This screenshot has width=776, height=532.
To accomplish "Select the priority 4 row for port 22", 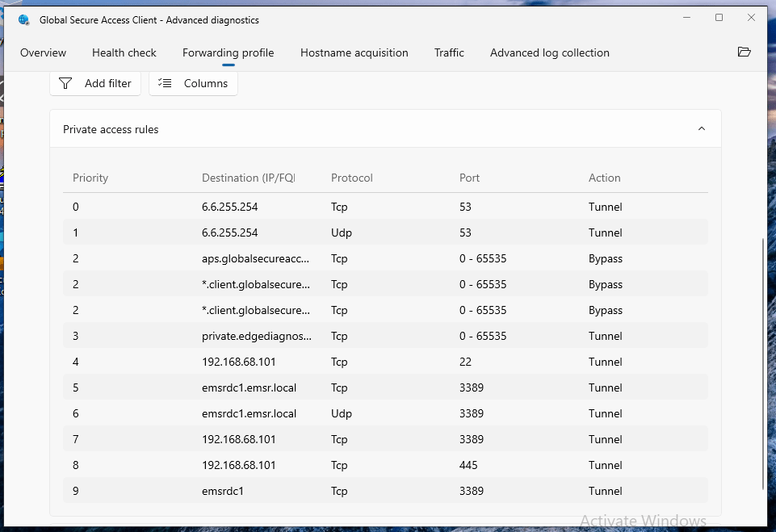I will pos(385,362).
